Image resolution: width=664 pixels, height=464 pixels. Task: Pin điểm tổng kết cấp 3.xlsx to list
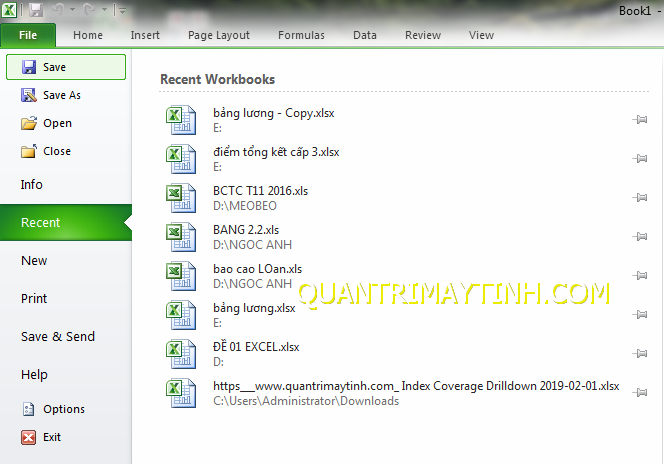[x=640, y=159]
